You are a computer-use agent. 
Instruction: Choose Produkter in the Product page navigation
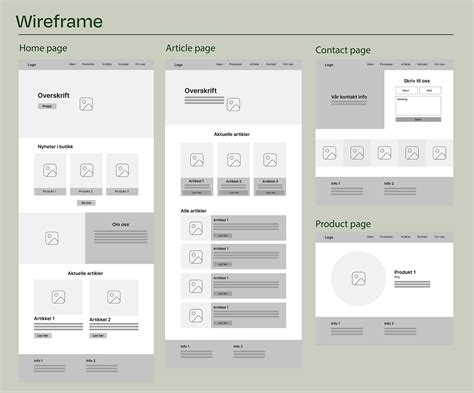386,237
